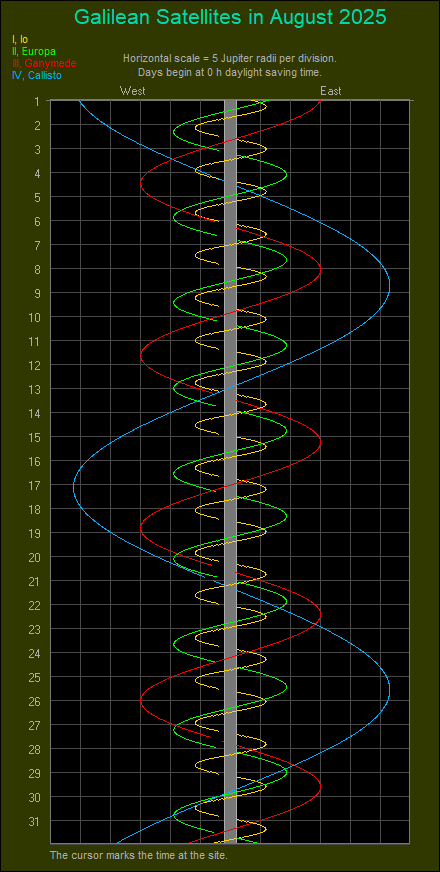The image size is (440, 872).
Task: Click day label 9 on the axis
Action: 37,293
